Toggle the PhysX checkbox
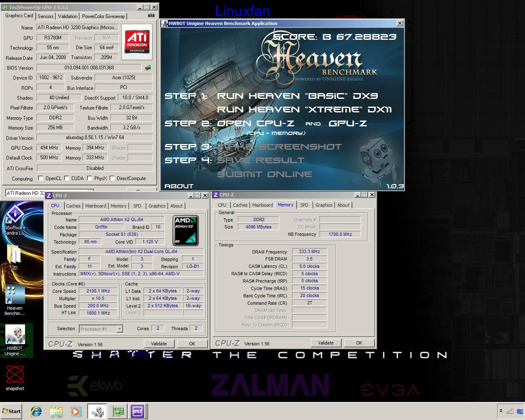This screenshot has width=525, height=420. 89,178
